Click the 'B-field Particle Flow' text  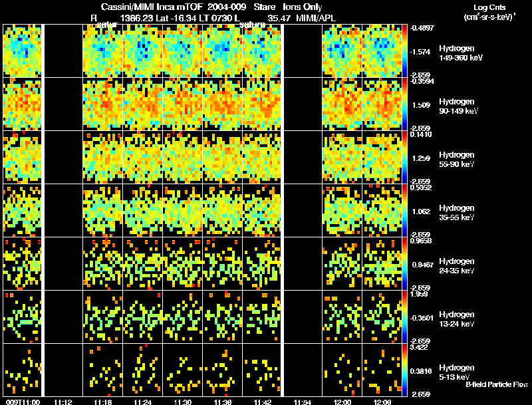pyautogui.click(x=497, y=384)
